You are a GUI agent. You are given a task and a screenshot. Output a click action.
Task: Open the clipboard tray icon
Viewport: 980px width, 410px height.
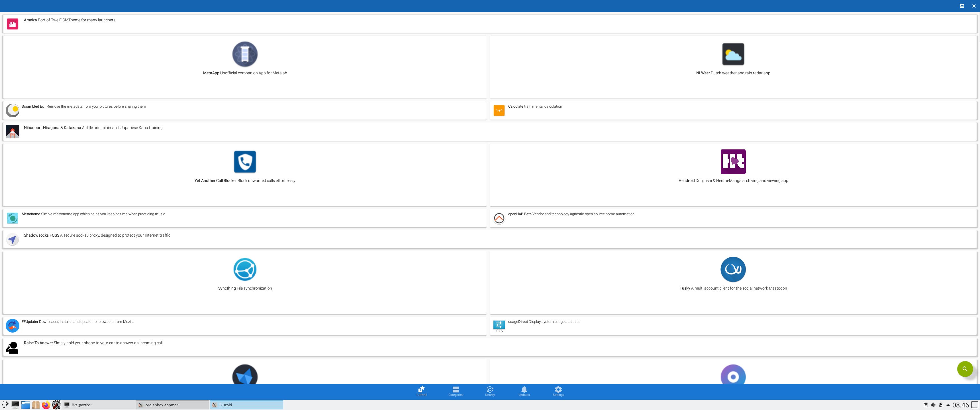click(926, 405)
